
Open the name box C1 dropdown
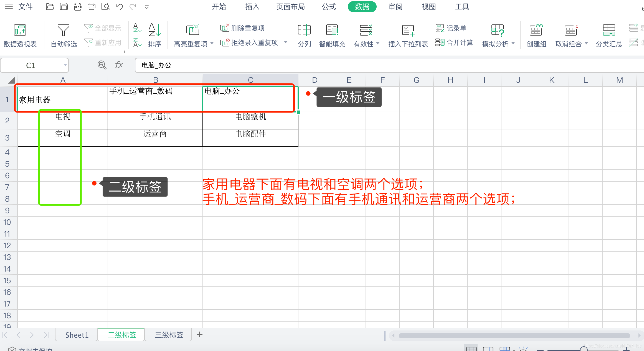point(65,65)
